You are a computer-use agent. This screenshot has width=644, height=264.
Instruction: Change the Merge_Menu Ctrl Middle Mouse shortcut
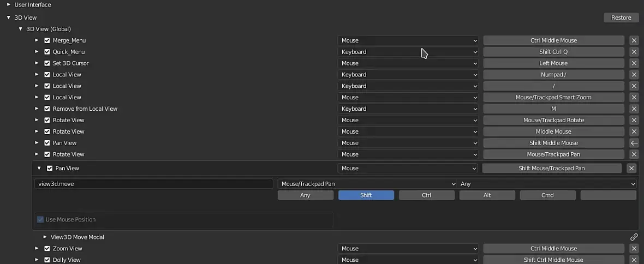(553, 40)
